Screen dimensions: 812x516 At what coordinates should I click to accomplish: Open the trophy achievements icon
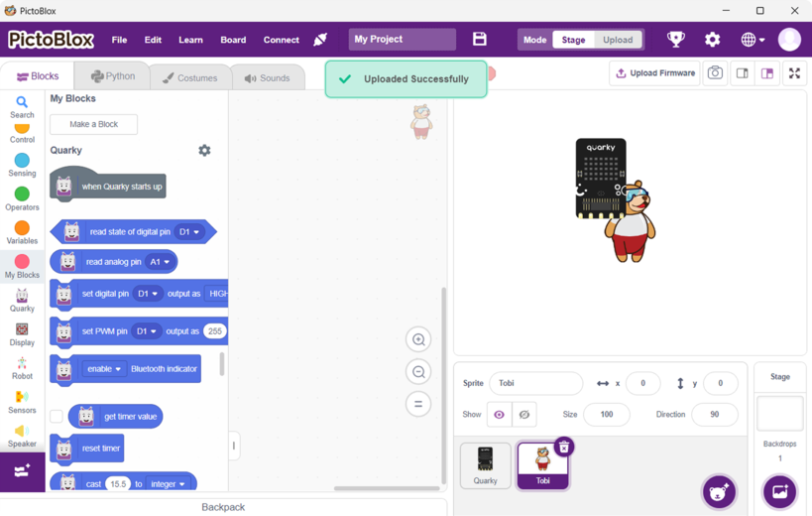tap(676, 39)
